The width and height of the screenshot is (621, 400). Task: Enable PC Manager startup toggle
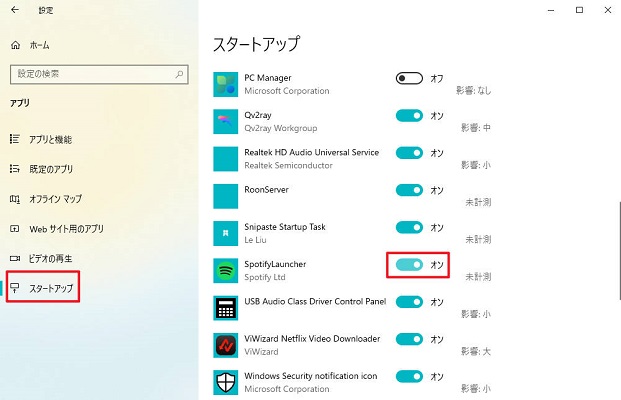tap(409, 78)
